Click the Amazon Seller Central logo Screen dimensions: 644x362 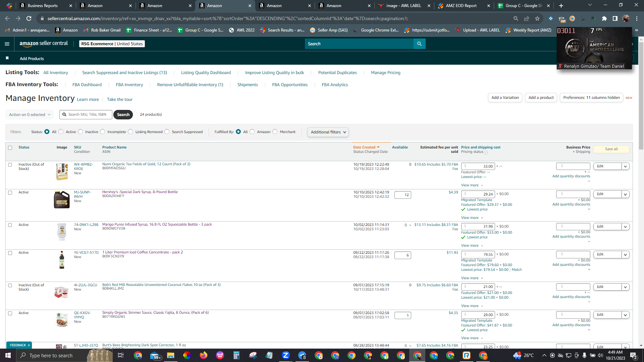click(x=44, y=44)
